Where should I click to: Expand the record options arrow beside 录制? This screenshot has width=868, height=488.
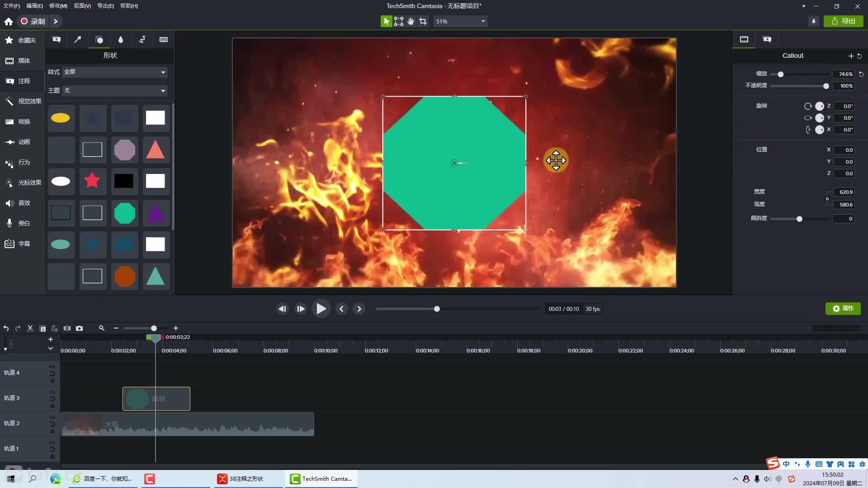pyautogui.click(x=56, y=21)
